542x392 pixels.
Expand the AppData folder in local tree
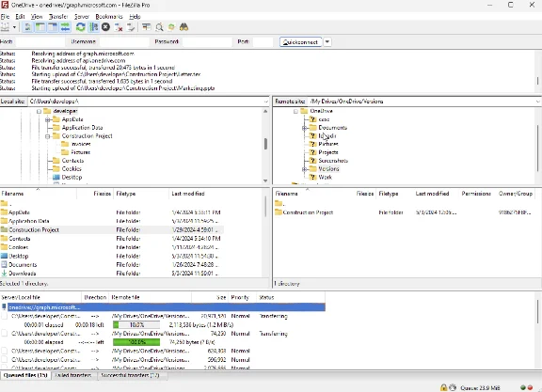(x=48, y=119)
